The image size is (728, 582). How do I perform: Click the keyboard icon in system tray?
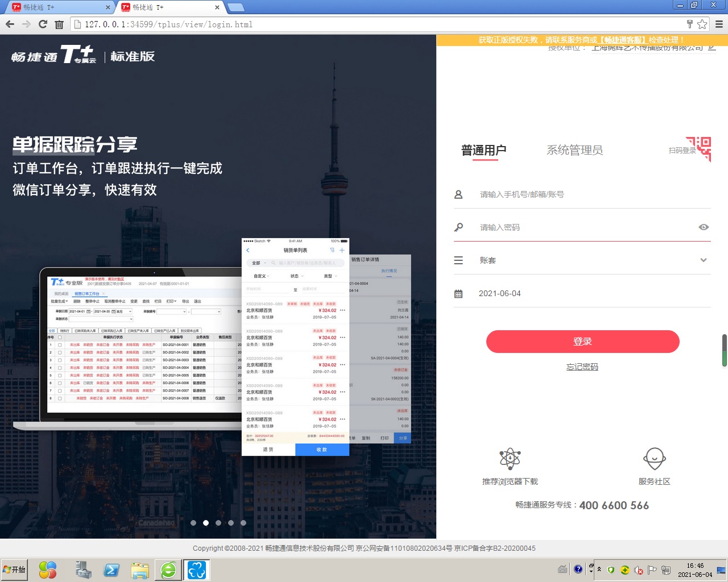pos(562,569)
